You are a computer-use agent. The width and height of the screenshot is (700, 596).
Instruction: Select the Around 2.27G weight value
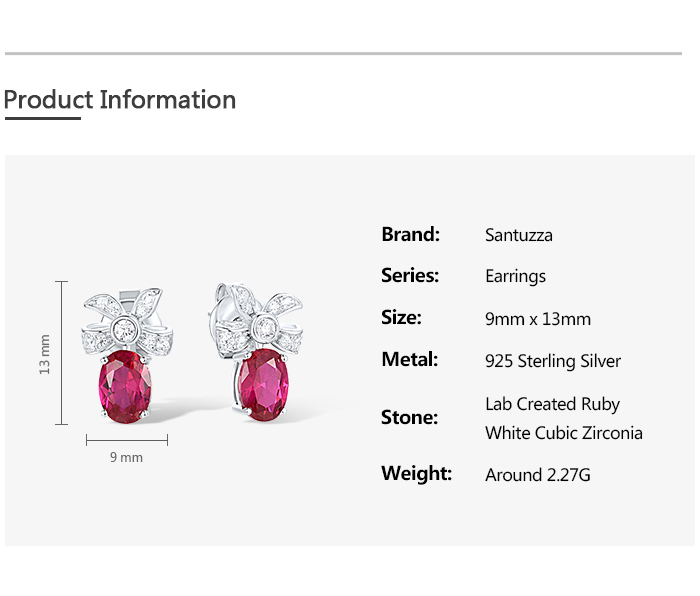click(x=537, y=475)
